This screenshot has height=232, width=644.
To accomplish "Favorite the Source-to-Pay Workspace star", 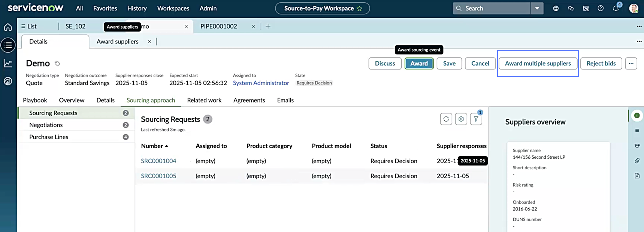I will (x=360, y=8).
